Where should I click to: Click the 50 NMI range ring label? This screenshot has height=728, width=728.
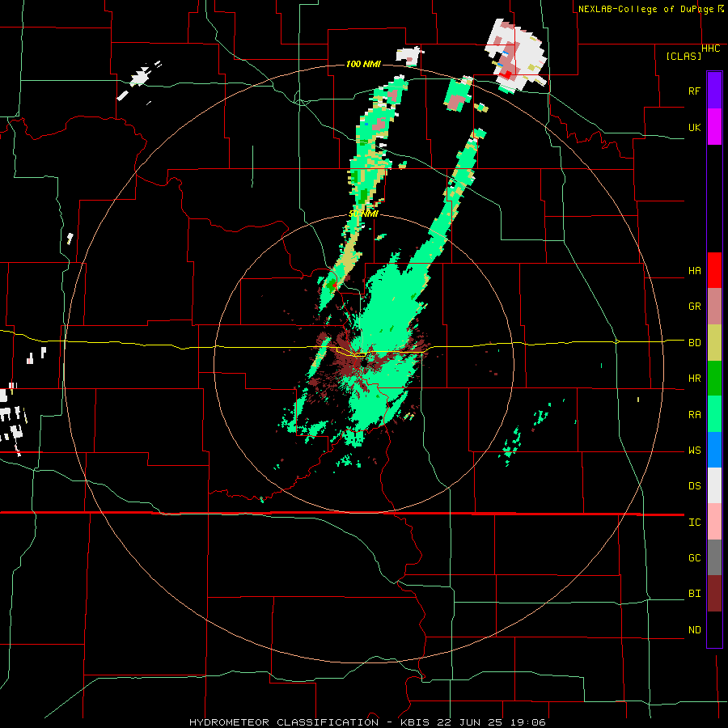coord(363,214)
